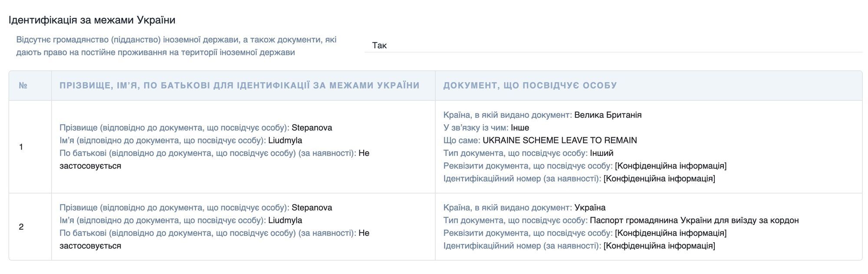
Task: Click 'UKRAINE SCHEME LEAVE TO REMAIN' text
Action: point(560,140)
